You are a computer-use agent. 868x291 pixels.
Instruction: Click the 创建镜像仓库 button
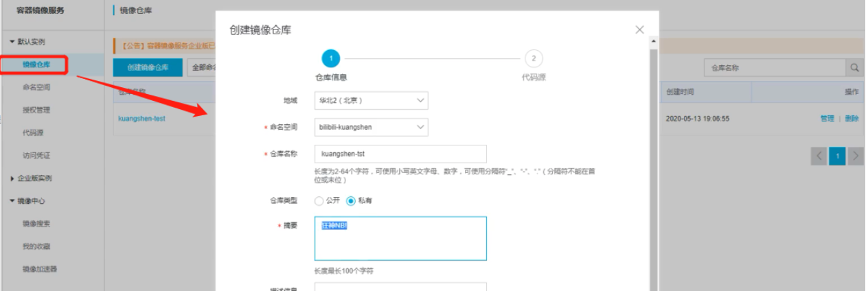pos(148,67)
